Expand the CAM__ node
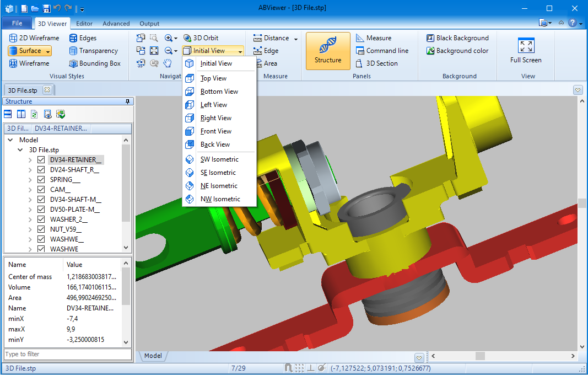Image resolution: width=588 pixels, height=375 pixels. 30,190
